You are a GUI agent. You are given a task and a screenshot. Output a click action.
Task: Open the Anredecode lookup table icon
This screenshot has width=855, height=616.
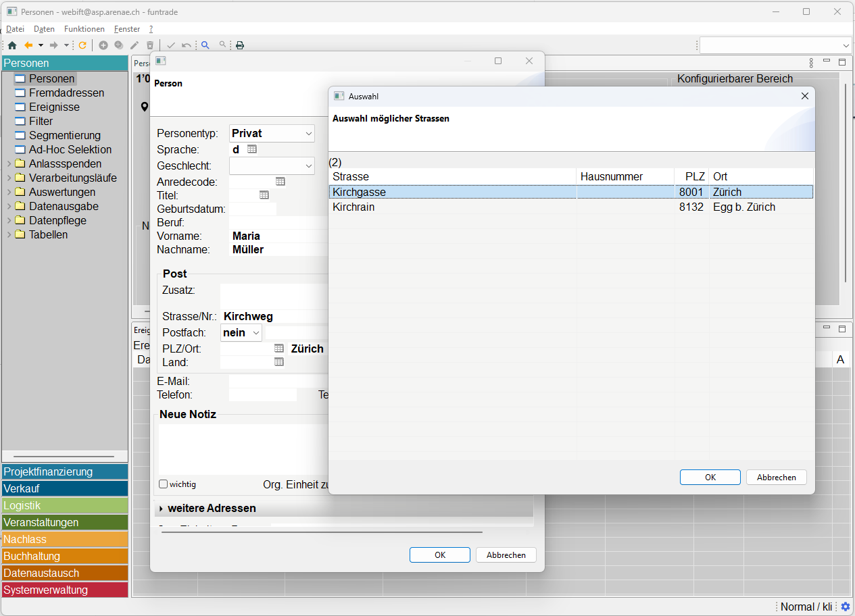coord(280,182)
